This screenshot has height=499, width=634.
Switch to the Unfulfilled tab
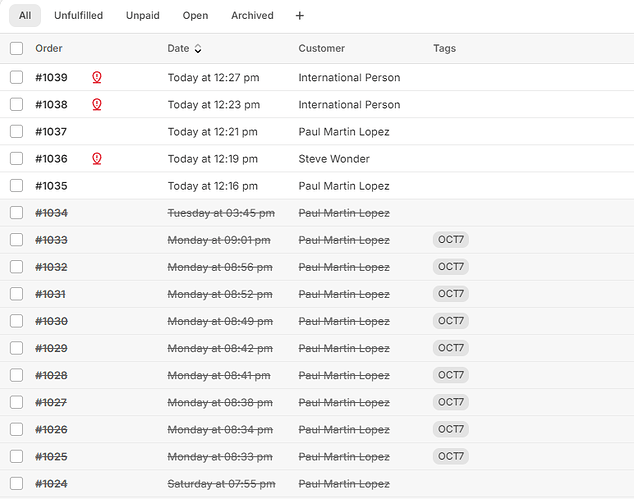[77, 16]
